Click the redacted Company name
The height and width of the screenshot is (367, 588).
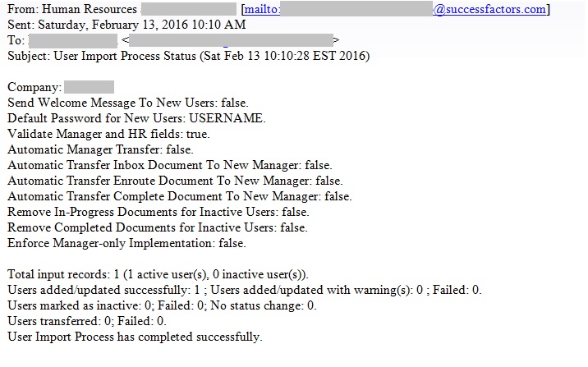click(x=90, y=87)
